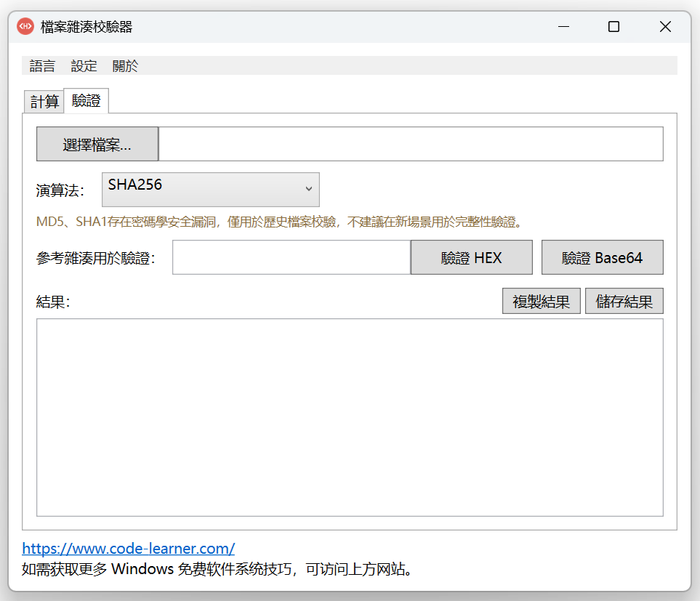Click the 結果: label
The width and height of the screenshot is (700, 601).
53,302
